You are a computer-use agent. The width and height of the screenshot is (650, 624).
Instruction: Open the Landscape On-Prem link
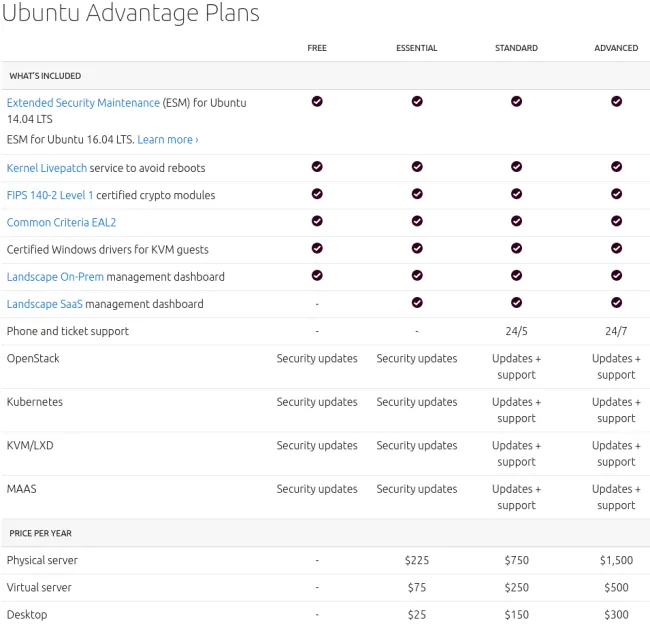55,277
